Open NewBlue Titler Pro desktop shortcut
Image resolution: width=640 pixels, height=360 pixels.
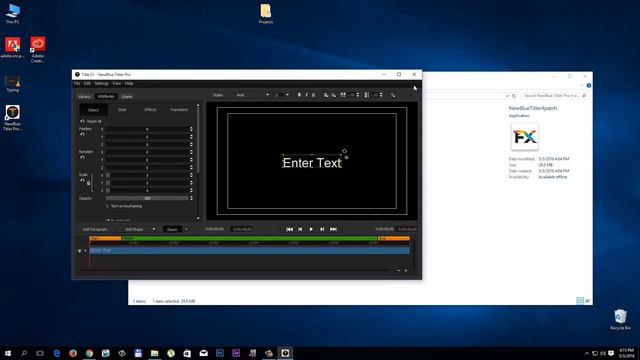(x=12, y=118)
